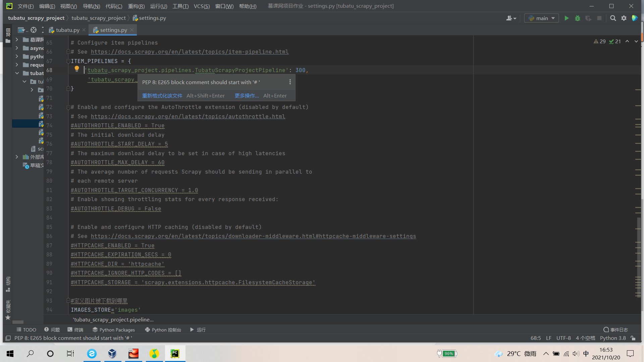This screenshot has width=644, height=362.
Task: Open the 问题 problems tool window
Action: (52, 330)
